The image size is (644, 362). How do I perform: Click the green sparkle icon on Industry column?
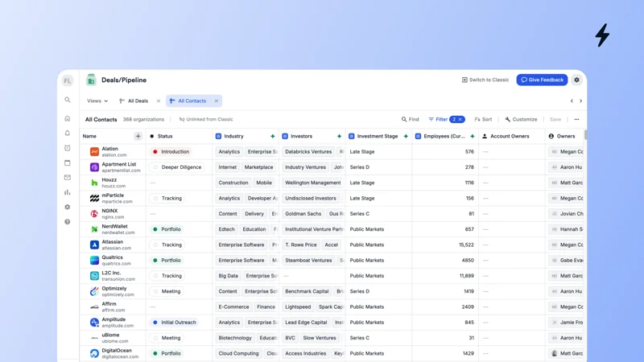coord(272,136)
